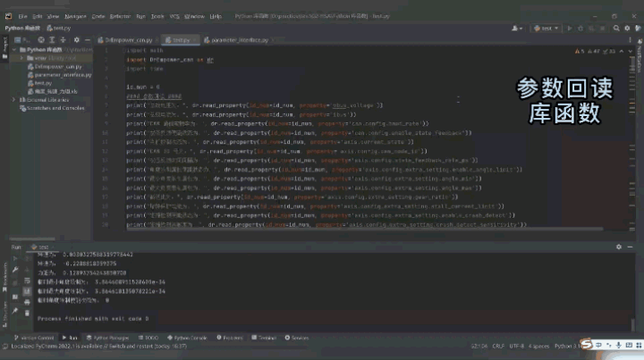Select parameter_interface.py in project tree
Image resolution: width=644 pixels, height=360 pixels.
60,75
